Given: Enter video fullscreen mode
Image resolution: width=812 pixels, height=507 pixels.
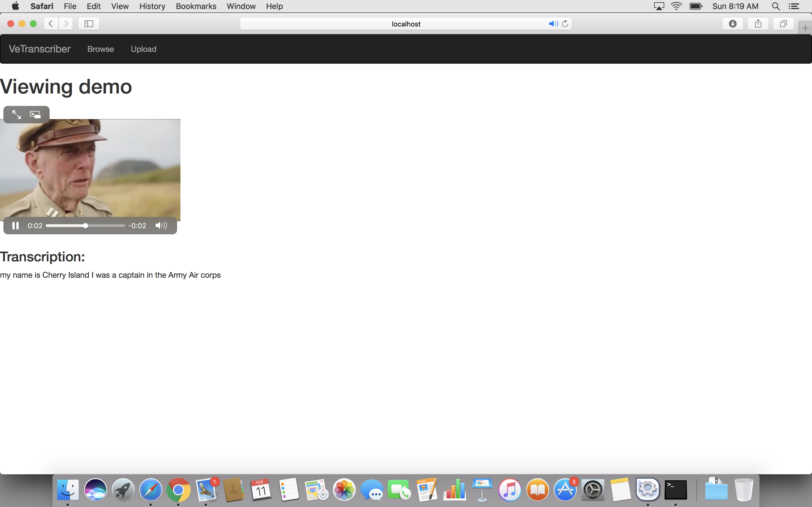Looking at the screenshot, I should 16,115.
